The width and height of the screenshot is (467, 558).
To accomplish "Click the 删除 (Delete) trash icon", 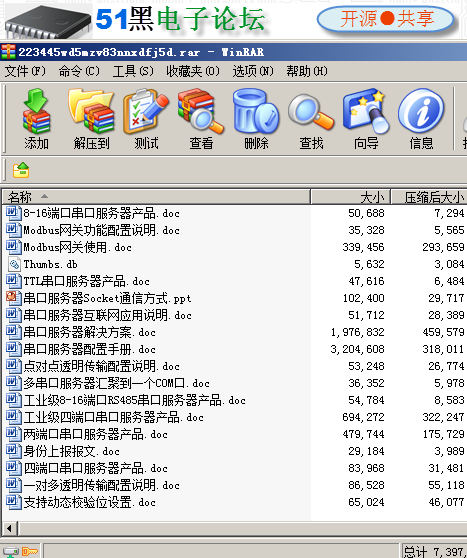I will 256,119.
